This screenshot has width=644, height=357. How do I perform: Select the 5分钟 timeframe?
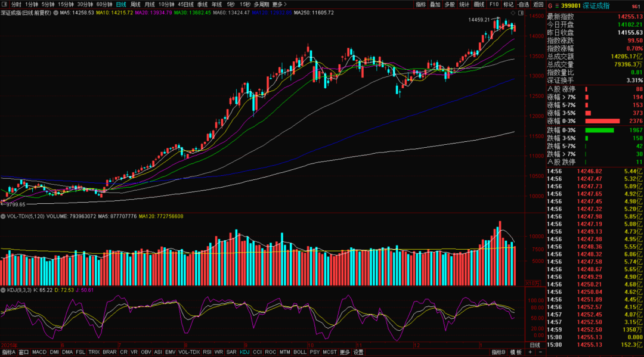(x=48, y=4)
